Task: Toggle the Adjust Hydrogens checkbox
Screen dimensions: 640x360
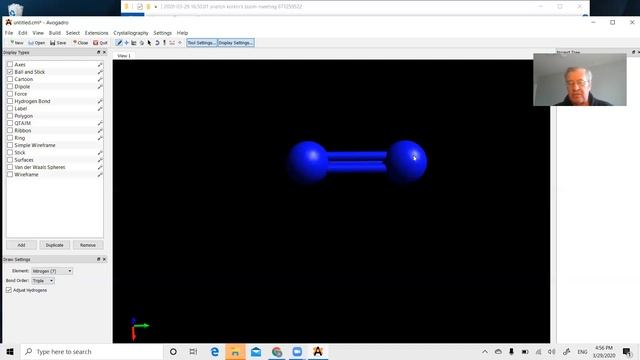Action: pos(9,290)
